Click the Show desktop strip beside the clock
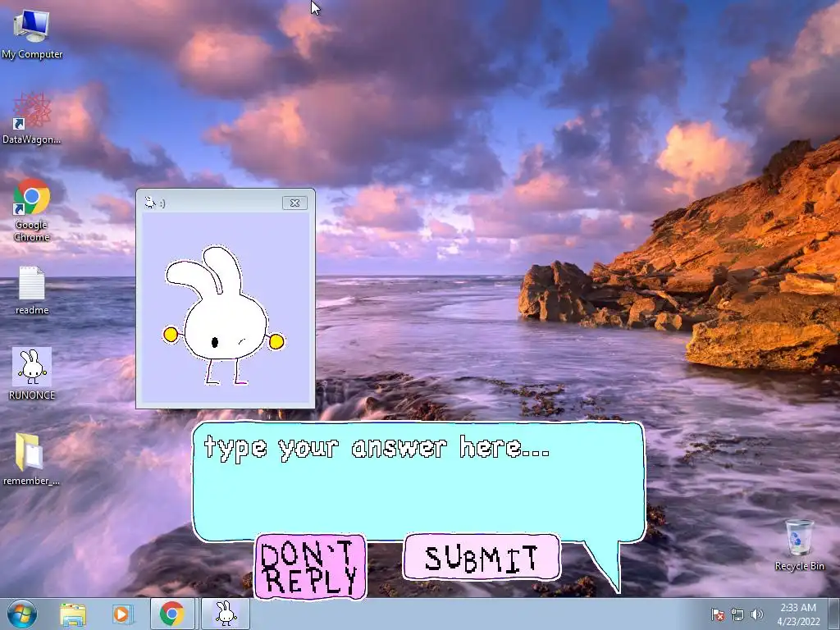 pos(834,614)
